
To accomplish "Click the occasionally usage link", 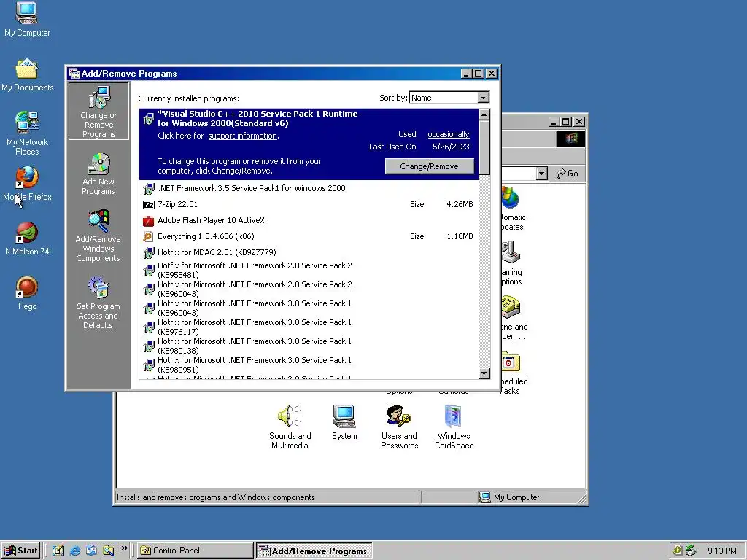I will (x=449, y=134).
